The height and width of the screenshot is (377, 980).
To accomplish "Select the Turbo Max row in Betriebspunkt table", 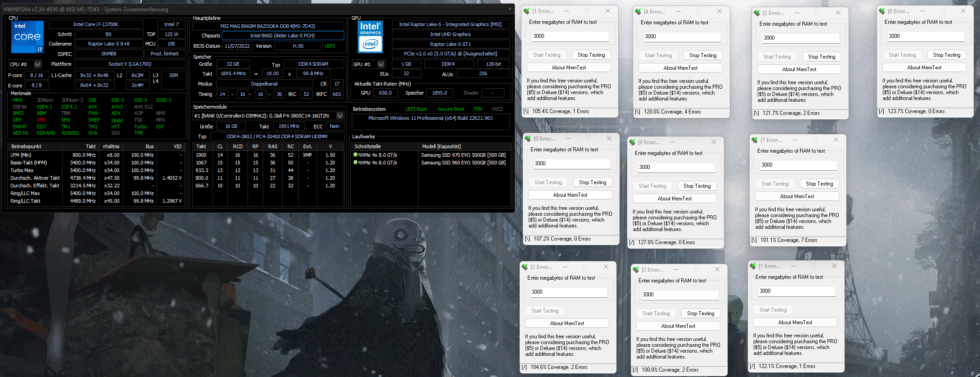I will click(x=96, y=170).
